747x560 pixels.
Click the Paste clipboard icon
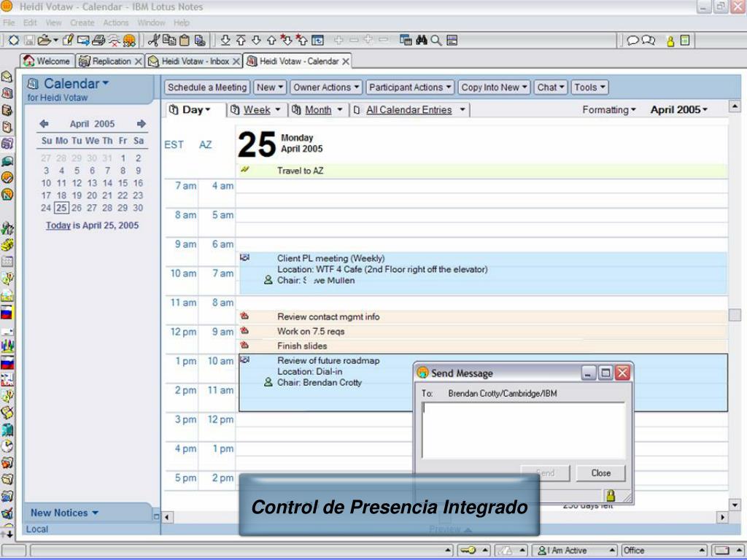pyautogui.click(x=185, y=41)
